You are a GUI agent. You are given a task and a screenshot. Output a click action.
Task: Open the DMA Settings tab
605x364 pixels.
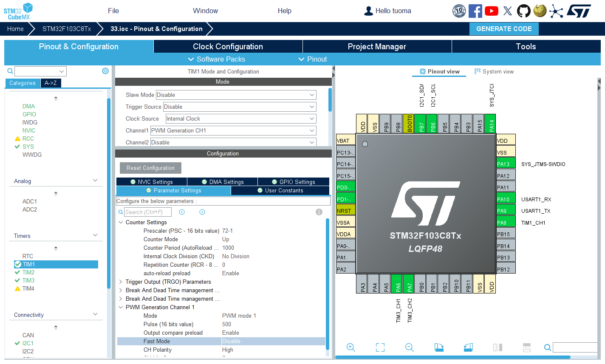coord(223,182)
